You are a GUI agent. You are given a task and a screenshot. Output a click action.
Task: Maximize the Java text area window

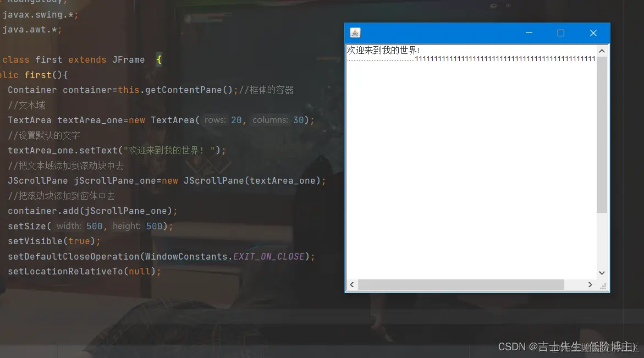(560, 33)
